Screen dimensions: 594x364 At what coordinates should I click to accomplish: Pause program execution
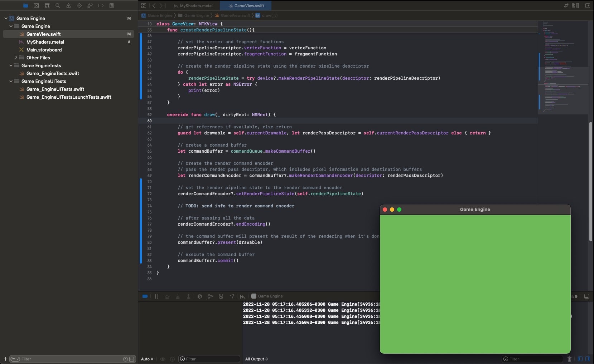[156, 296]
